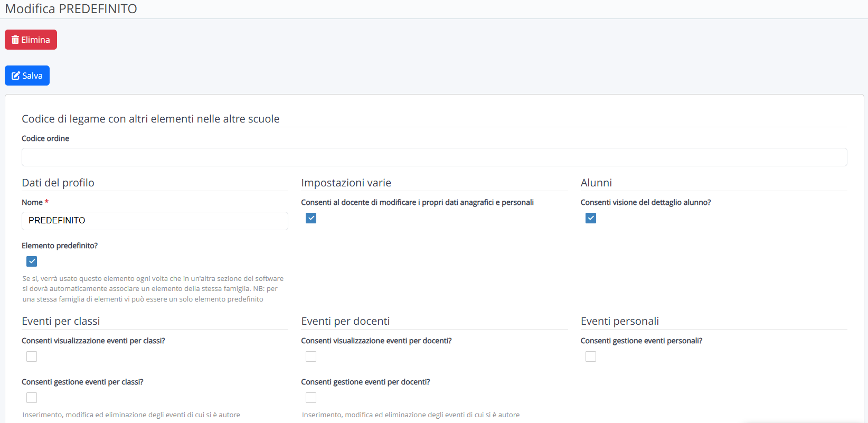Disable docente personal data editing checkbox
The width and height of the screenshot is (868, 423).
pos(311,218)
